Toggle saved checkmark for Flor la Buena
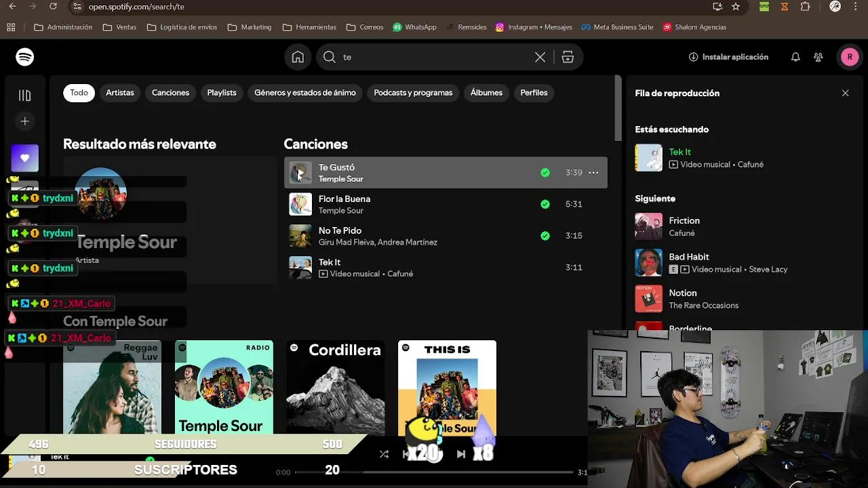This screenshot has width=868, height=488. (545, 204)
